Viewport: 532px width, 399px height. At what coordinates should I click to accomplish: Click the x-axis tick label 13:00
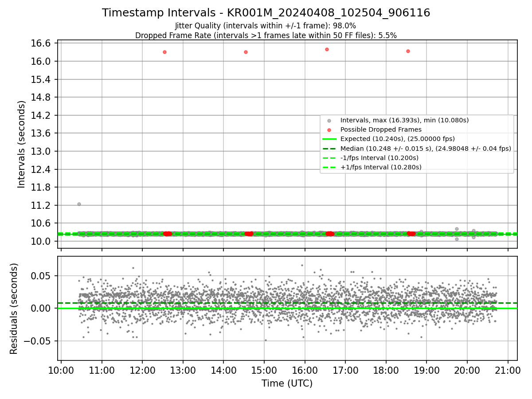[183, 371]
